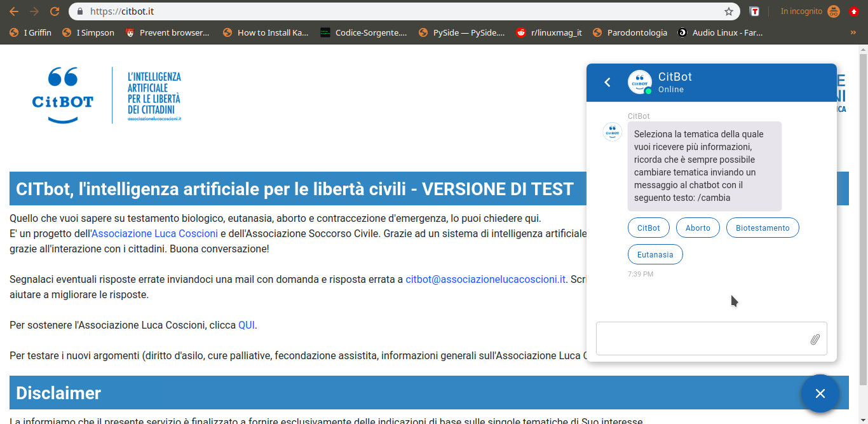
Task: Open the I Simpson bookmark
Action: pos(88,32)
